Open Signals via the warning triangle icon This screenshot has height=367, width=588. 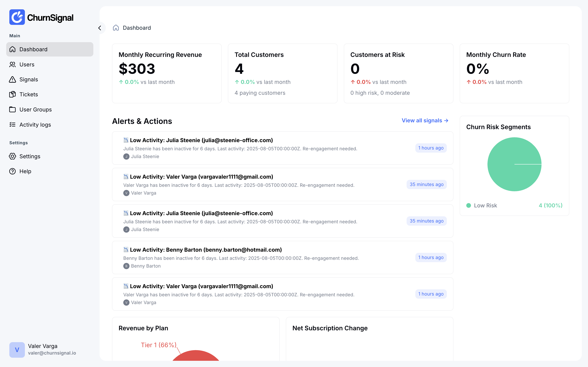click(13, 79)
